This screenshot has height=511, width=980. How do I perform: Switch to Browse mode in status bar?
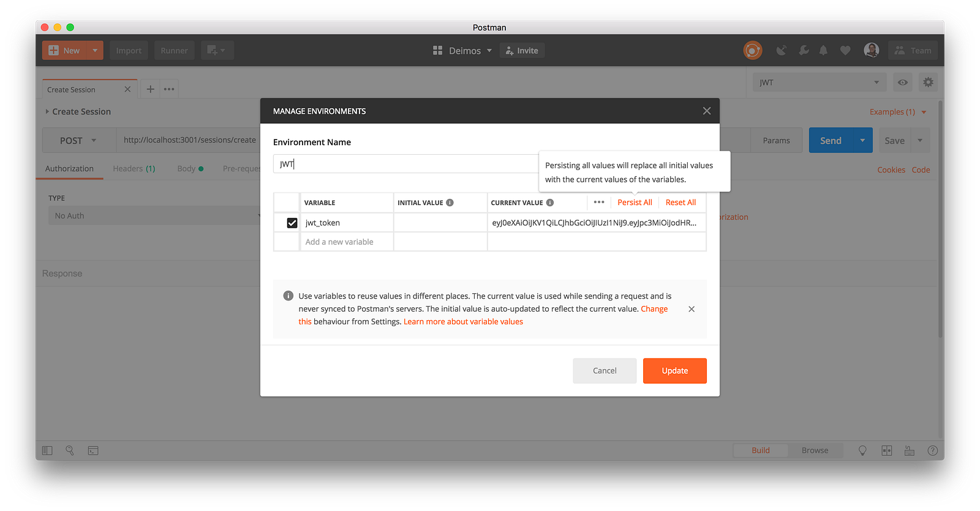tap(815, 450)
